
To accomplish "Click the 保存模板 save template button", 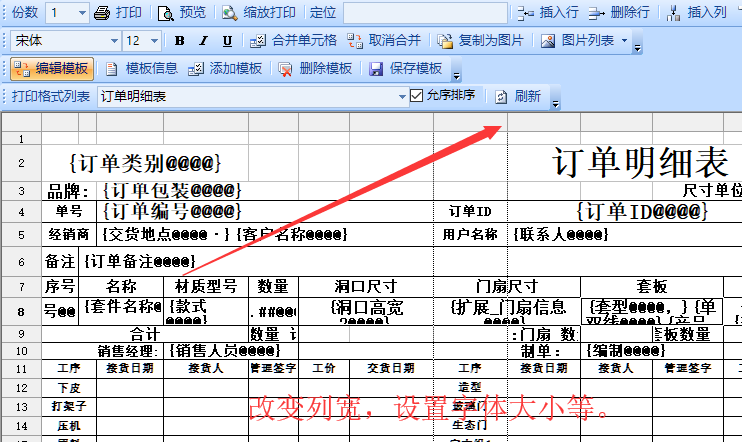I will coord(406,69).
